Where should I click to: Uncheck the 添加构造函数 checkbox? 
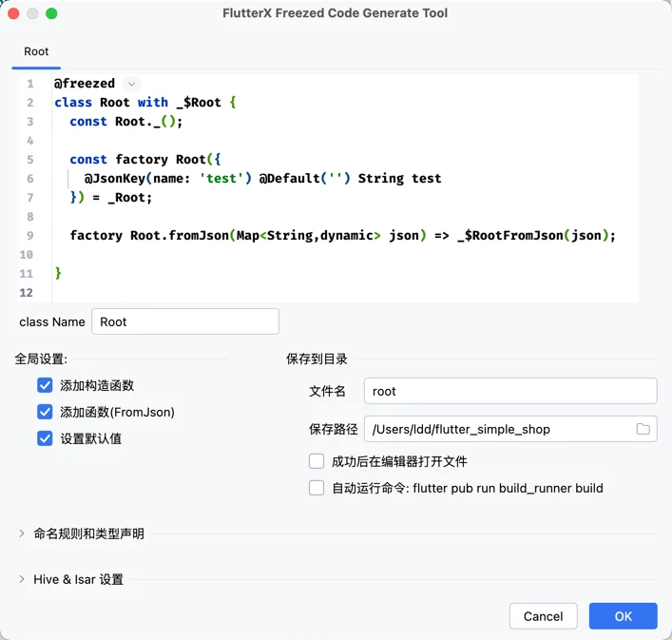pos(45,385)
